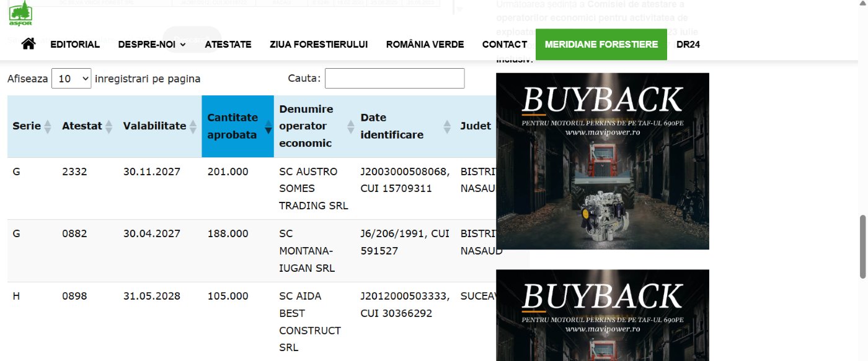Select serie G in the 2332 row

pos(16,172)
